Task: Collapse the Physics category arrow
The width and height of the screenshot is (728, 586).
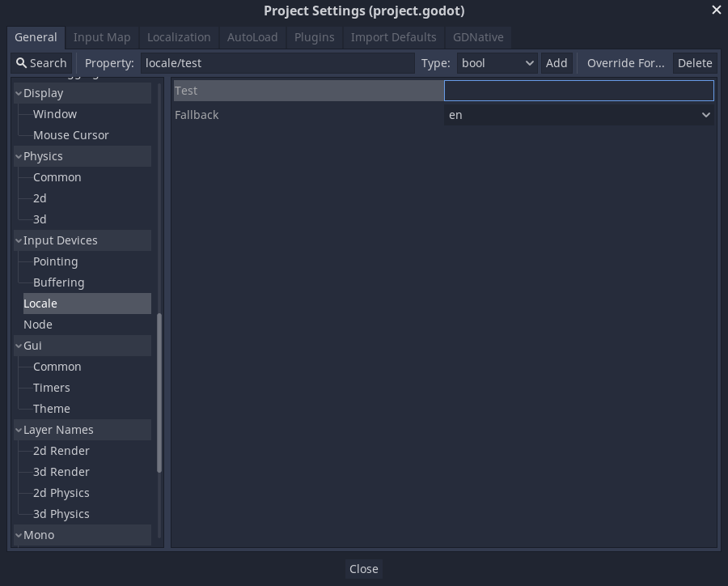Action: coord(19,156)
